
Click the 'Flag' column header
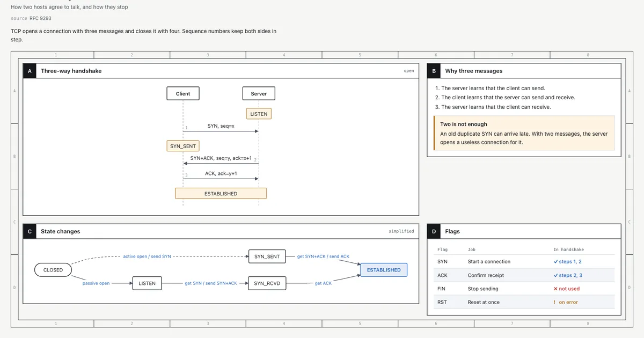443,249
